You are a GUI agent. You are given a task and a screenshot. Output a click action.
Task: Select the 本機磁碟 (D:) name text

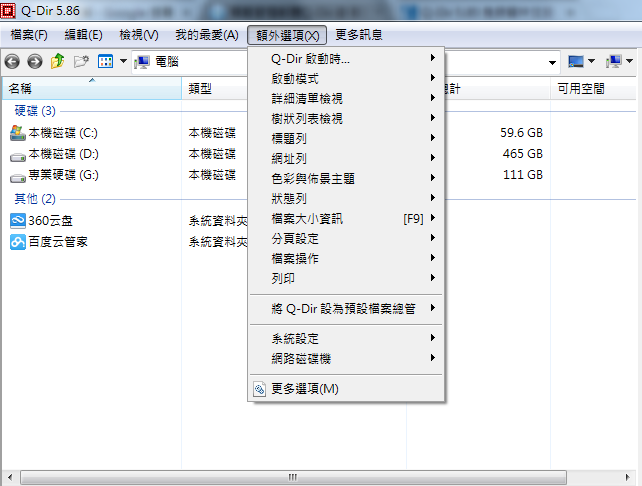[63, 154]
